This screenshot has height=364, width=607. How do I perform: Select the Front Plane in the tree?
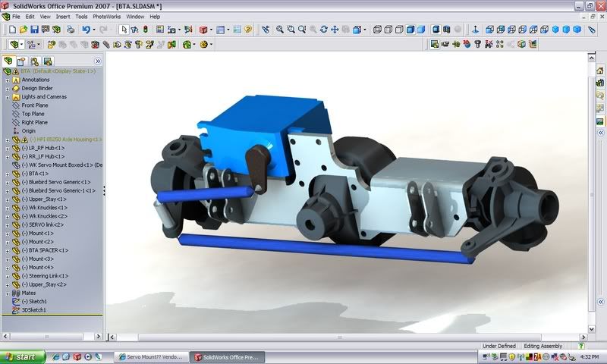tap(35, 105)
